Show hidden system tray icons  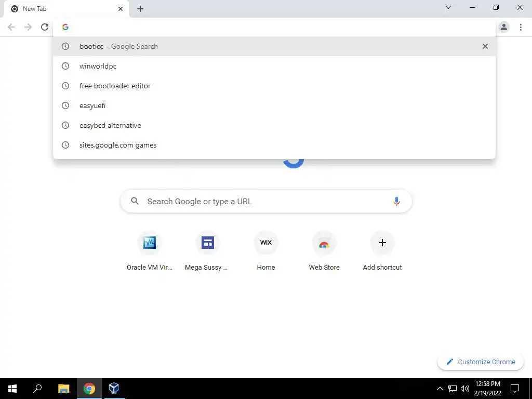[x=440, y=389]
